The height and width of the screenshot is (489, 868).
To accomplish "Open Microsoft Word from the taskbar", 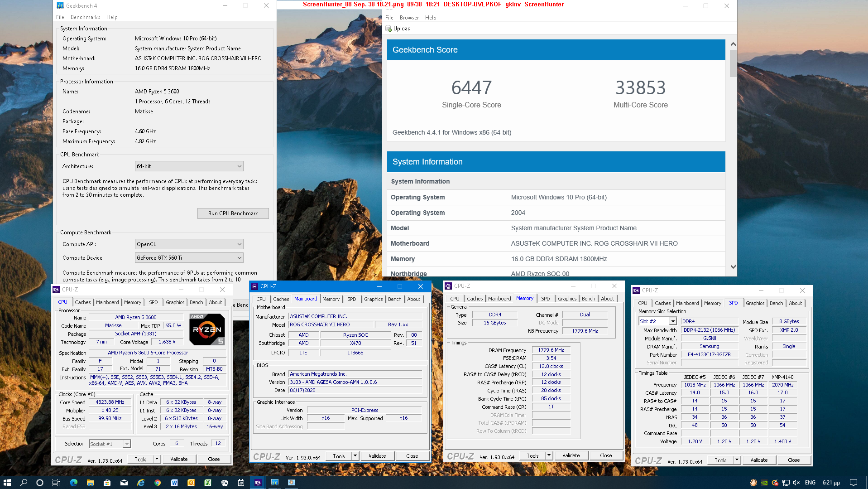I will point(174,483).
